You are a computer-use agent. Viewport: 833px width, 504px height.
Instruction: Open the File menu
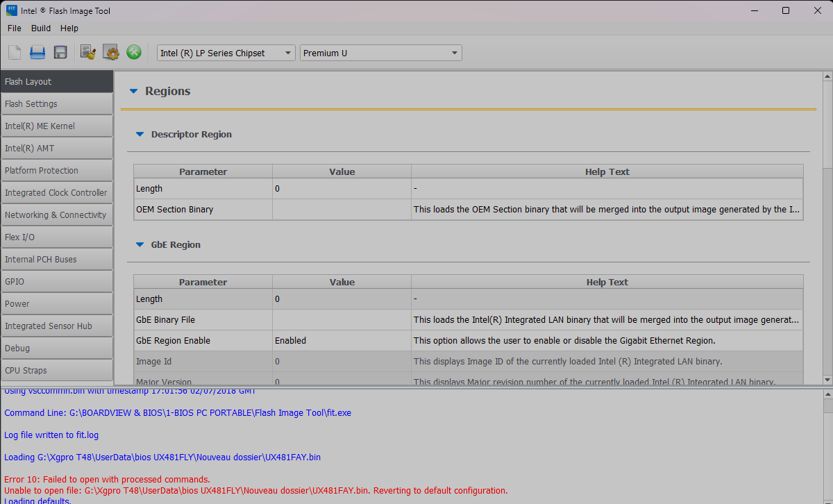tap(15, 28)
